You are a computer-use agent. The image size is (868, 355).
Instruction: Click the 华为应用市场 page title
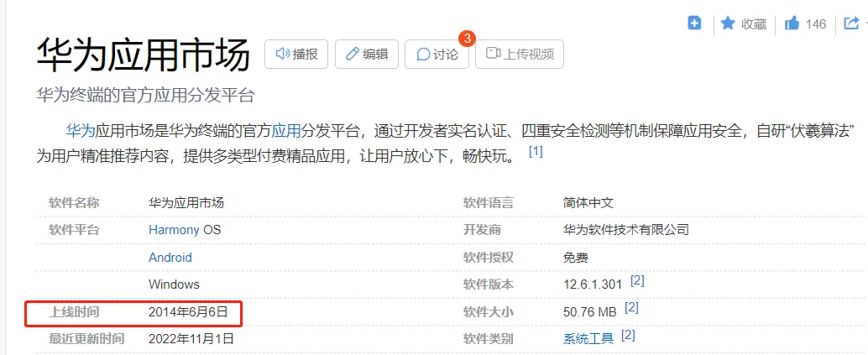tap(144, 54)
